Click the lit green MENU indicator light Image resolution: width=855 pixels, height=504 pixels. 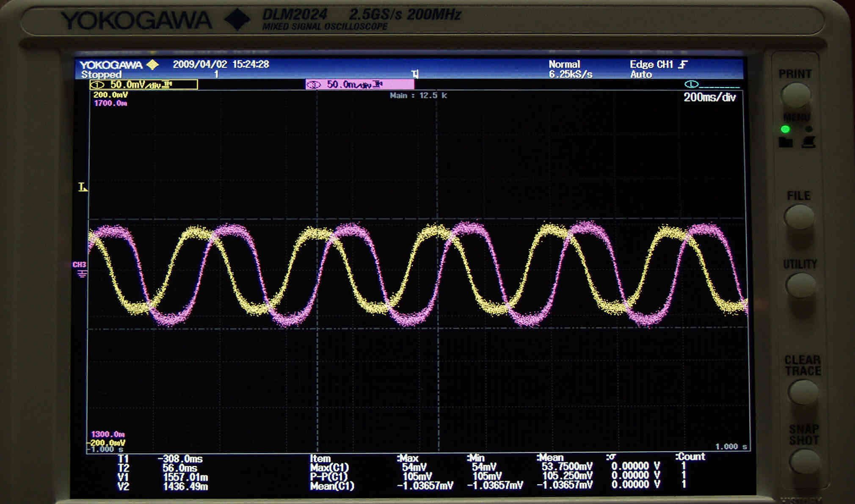[x=785, y=129]
